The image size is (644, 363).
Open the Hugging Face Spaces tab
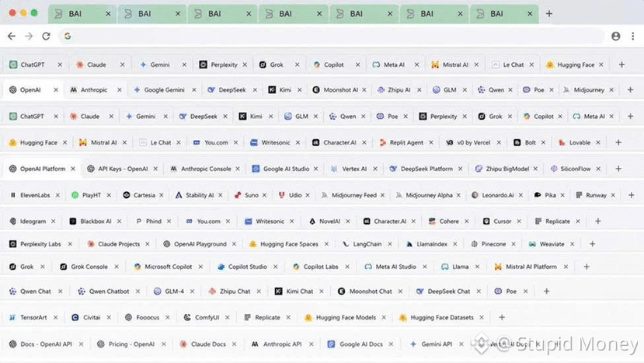tap(289, 244)
